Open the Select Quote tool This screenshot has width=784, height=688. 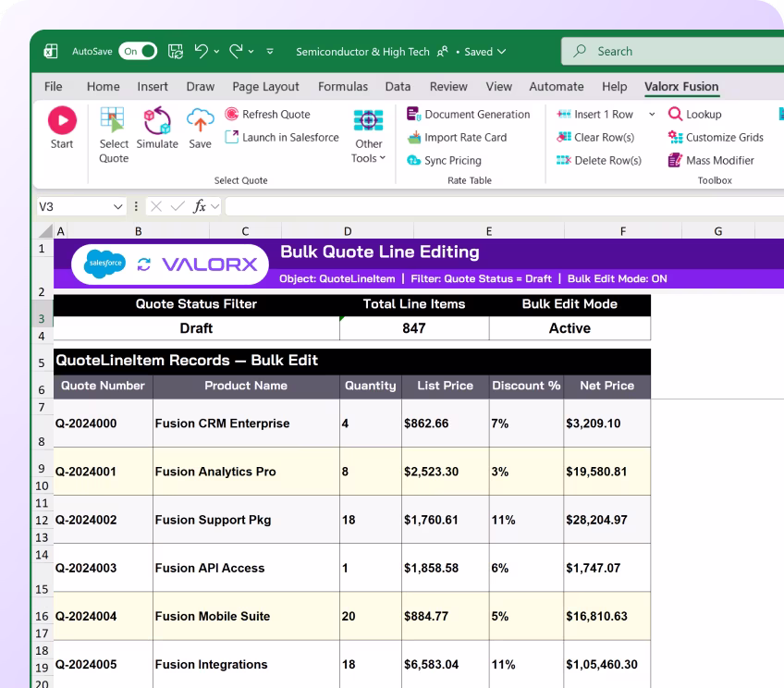coord(114,135)
